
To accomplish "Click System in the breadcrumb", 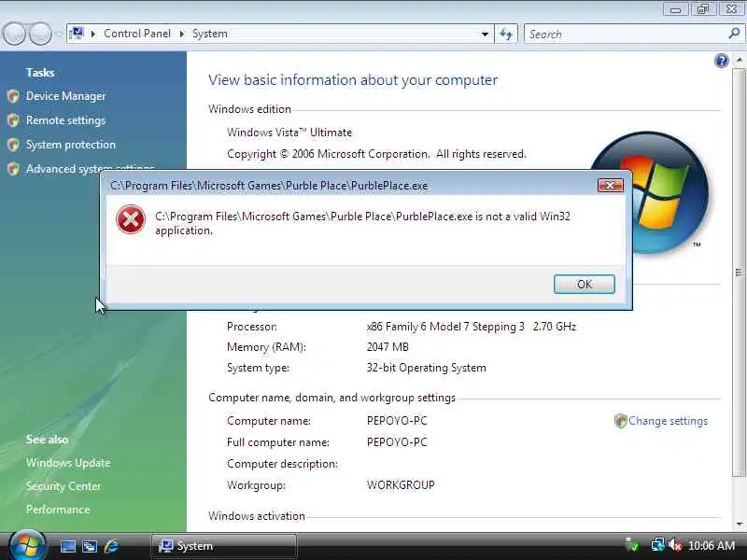I will (x=209, y=34).
